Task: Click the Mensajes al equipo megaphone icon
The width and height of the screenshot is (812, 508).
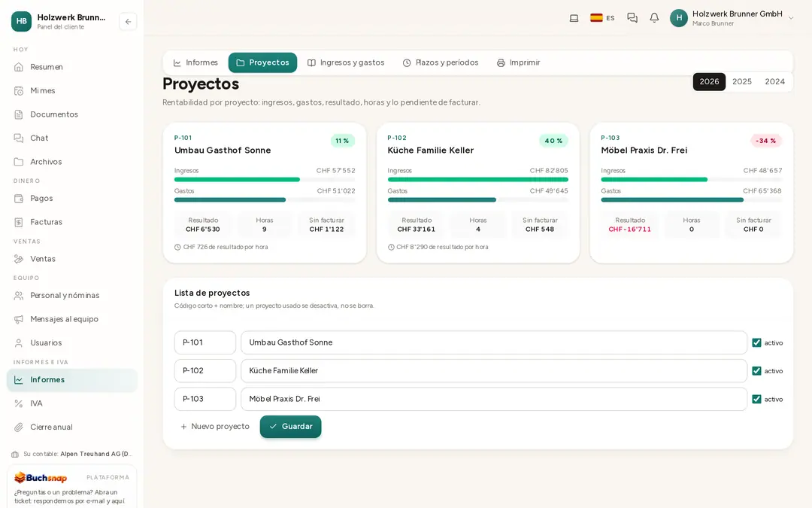Action: [19, 319]
